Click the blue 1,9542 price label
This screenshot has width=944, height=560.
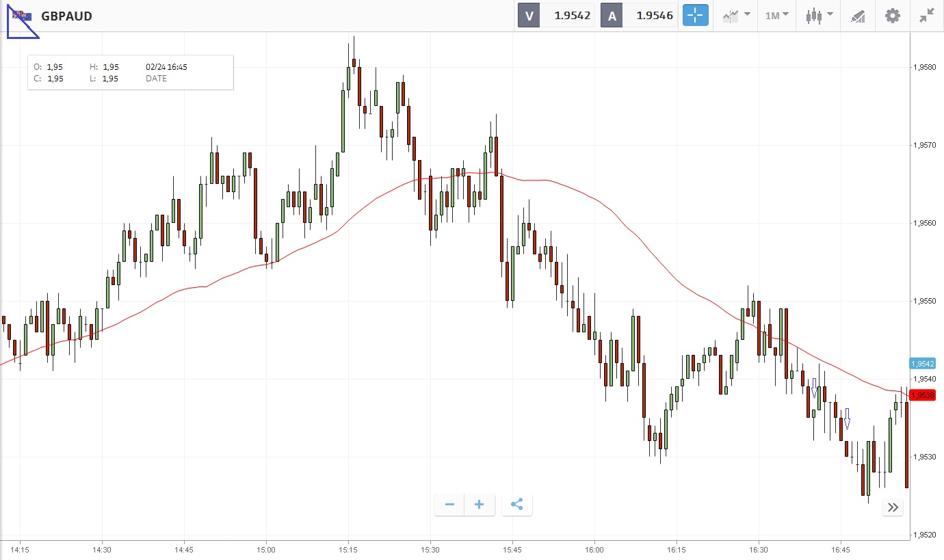pyautogui.click(x=923, y=364)
